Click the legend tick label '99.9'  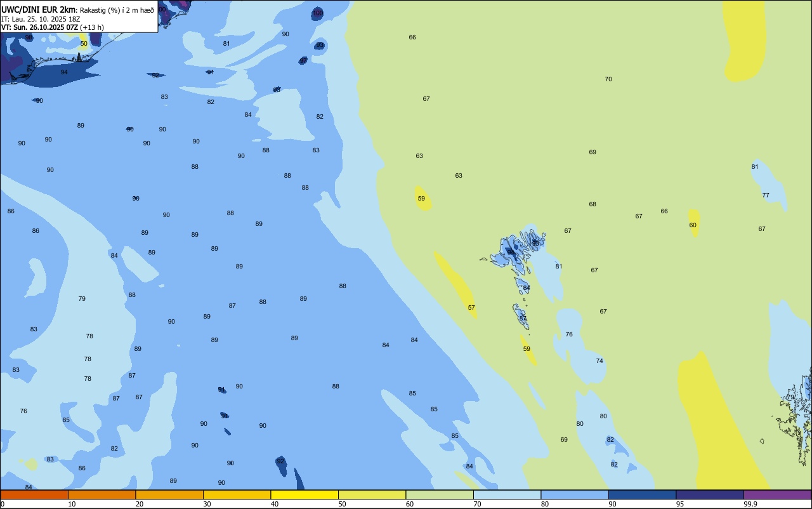point(750,504)
